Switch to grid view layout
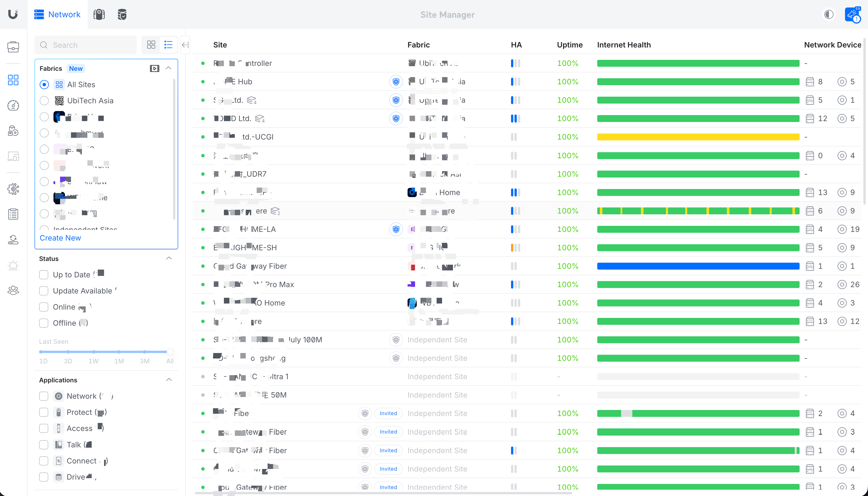 (x=151, y=45)
